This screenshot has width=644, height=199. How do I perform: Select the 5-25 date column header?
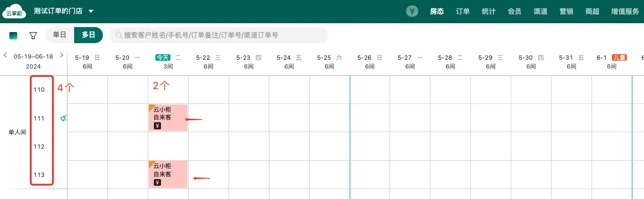(329, 61)
